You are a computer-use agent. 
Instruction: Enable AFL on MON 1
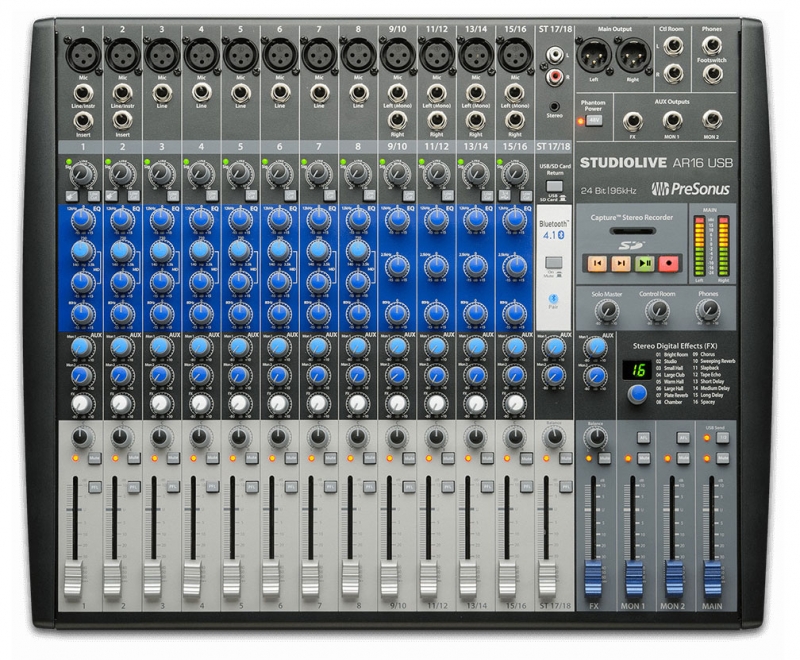pos(643,437)
